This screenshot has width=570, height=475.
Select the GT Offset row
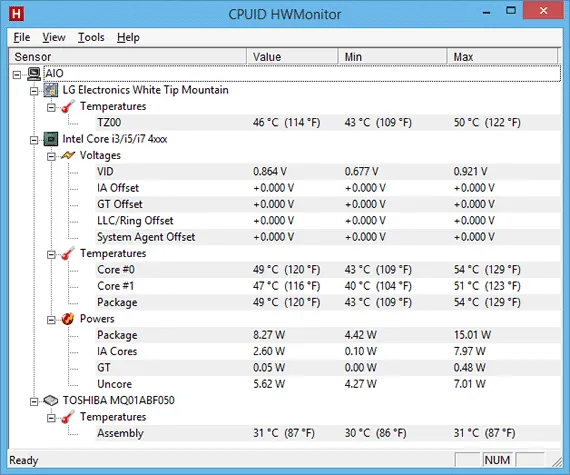tap(328, 204)
